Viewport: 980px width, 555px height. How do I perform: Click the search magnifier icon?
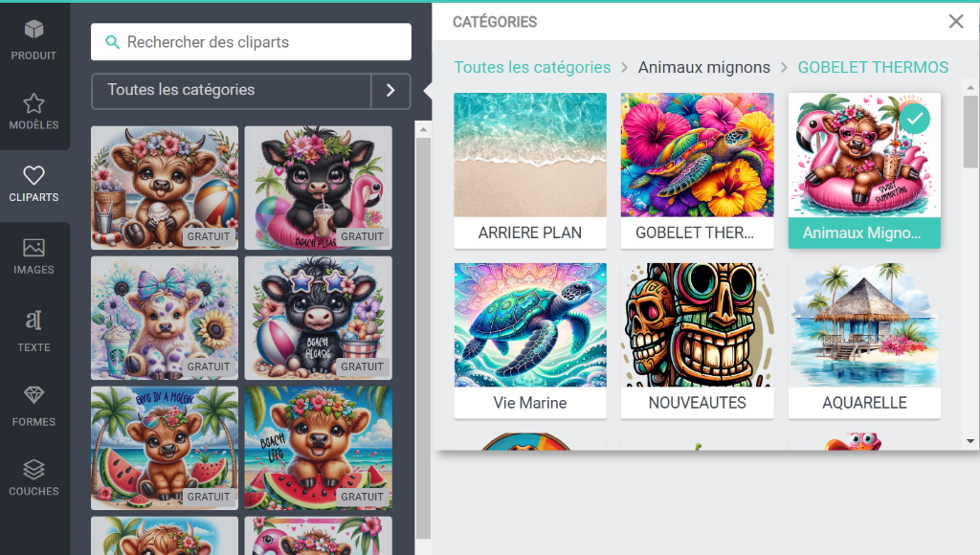click(113, 42)
